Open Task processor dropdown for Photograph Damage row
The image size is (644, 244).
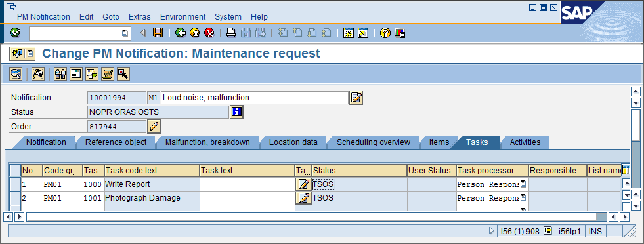[523, 198]
